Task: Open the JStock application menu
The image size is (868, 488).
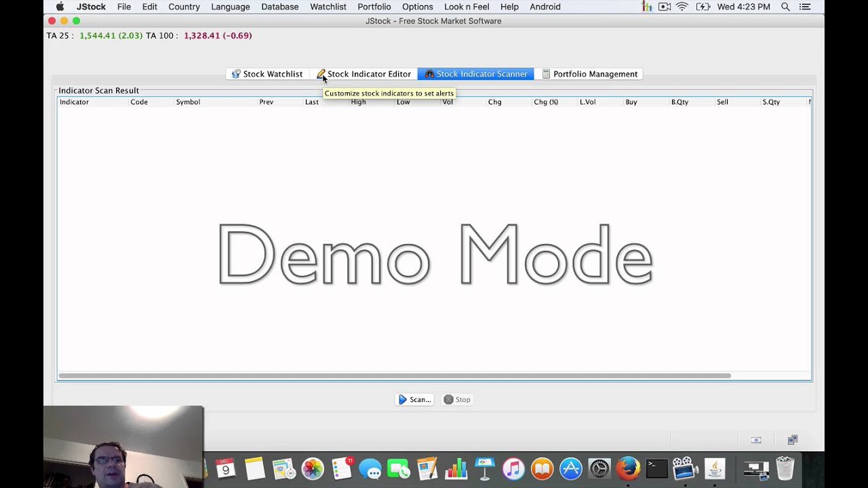Action: [91, 7]
